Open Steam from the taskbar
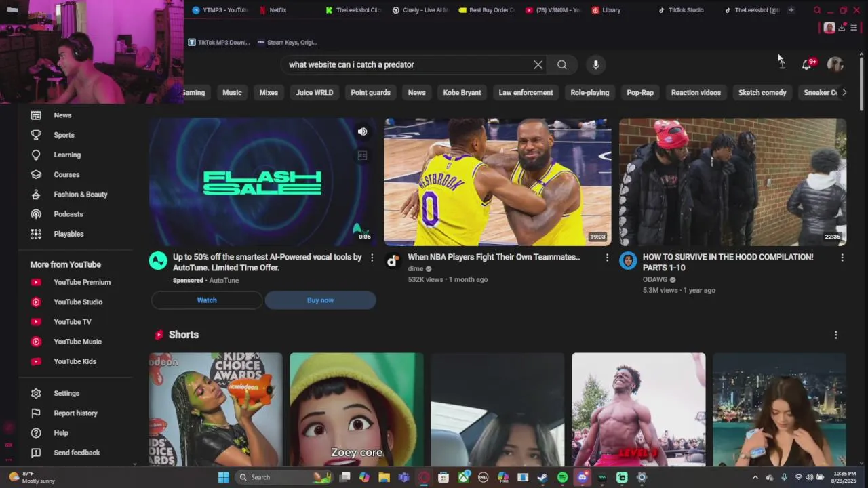Viewport: 868px width, 488px height. [x=542, y=477]
